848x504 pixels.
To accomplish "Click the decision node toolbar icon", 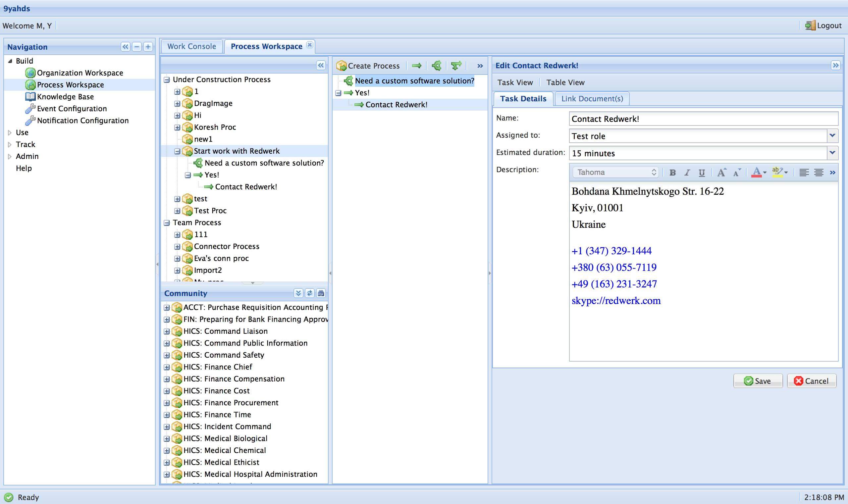I will click(x=437, y=66).
